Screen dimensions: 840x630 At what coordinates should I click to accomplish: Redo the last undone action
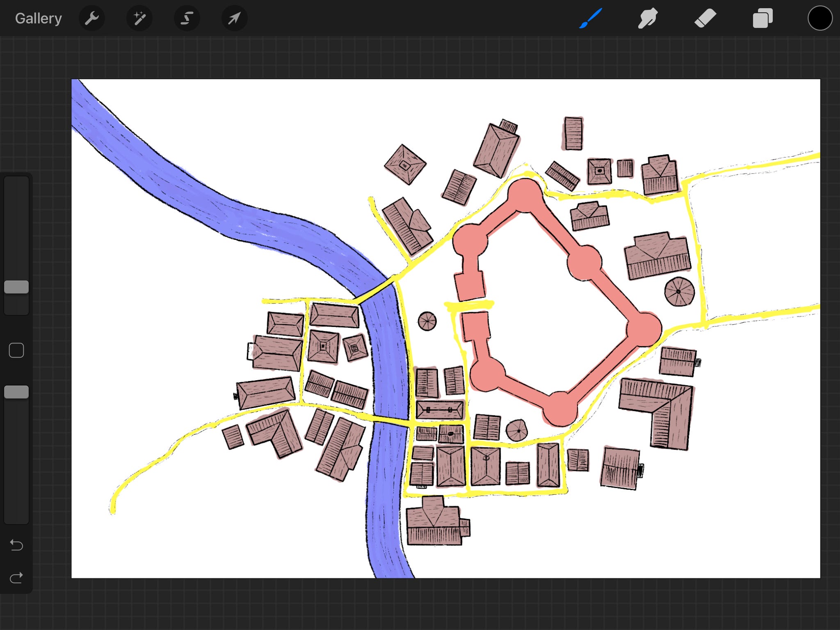16,578
